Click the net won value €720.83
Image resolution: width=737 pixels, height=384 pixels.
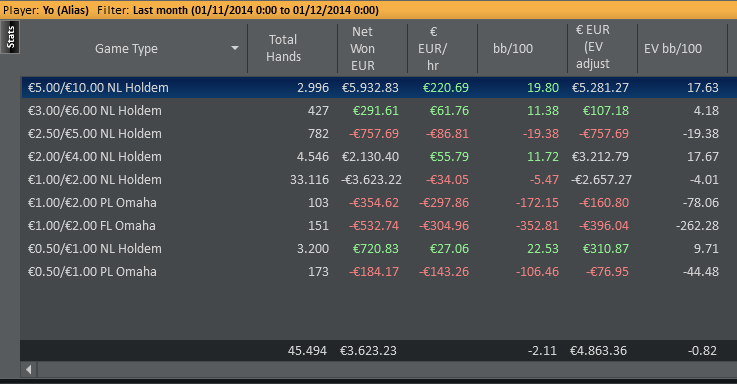pos(376,249)
